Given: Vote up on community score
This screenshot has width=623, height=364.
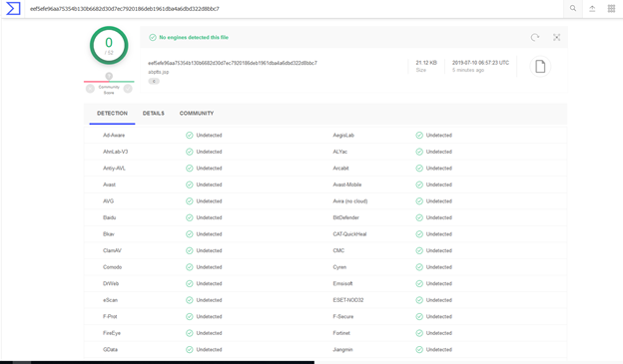Looking at the screenshot, I should [128, 89].
